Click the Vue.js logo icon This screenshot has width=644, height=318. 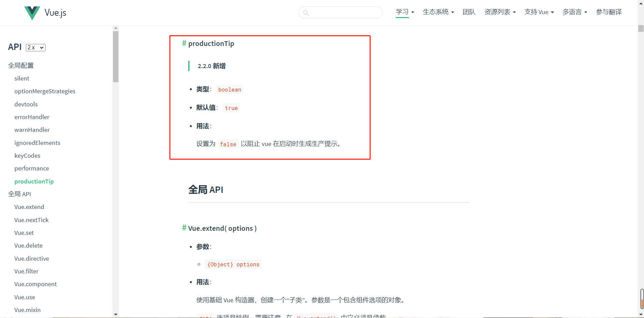[32, 13]
